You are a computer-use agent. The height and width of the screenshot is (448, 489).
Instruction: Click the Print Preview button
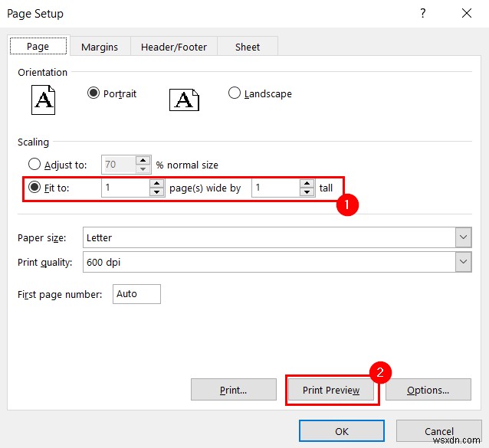point(331,390)
